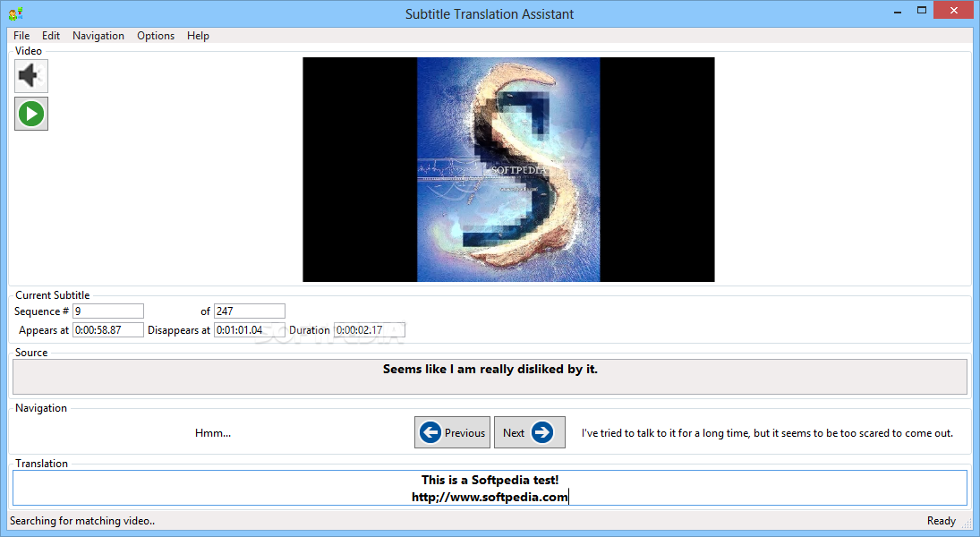
Task: Mute audio with the speaker icon
Action: click(31, 76)
